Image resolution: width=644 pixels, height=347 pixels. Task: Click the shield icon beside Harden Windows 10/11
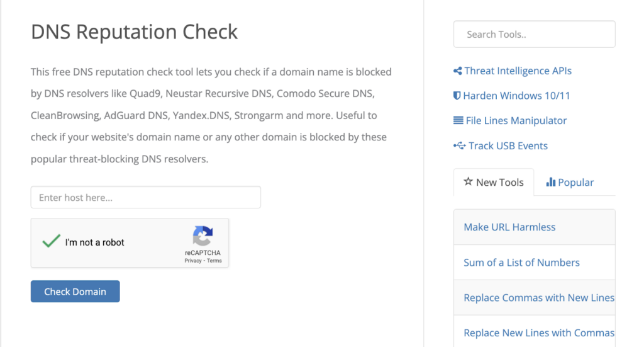pos(457,96)
